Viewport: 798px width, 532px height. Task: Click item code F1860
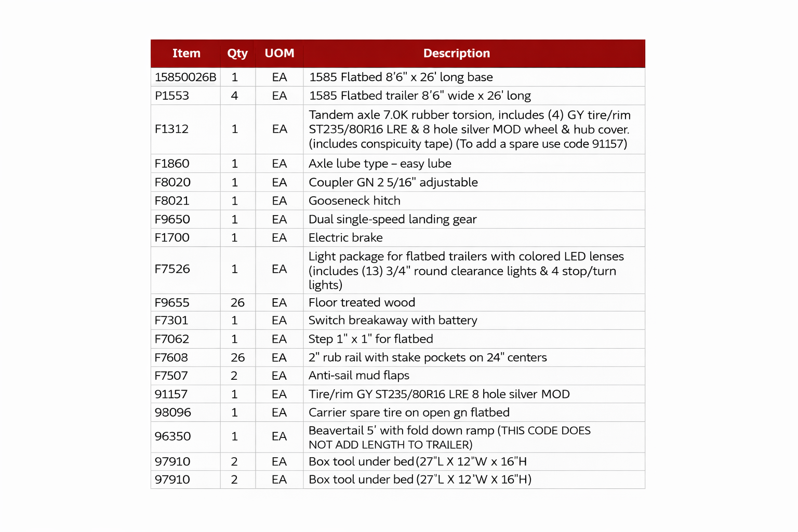click(x=172, y=164)
